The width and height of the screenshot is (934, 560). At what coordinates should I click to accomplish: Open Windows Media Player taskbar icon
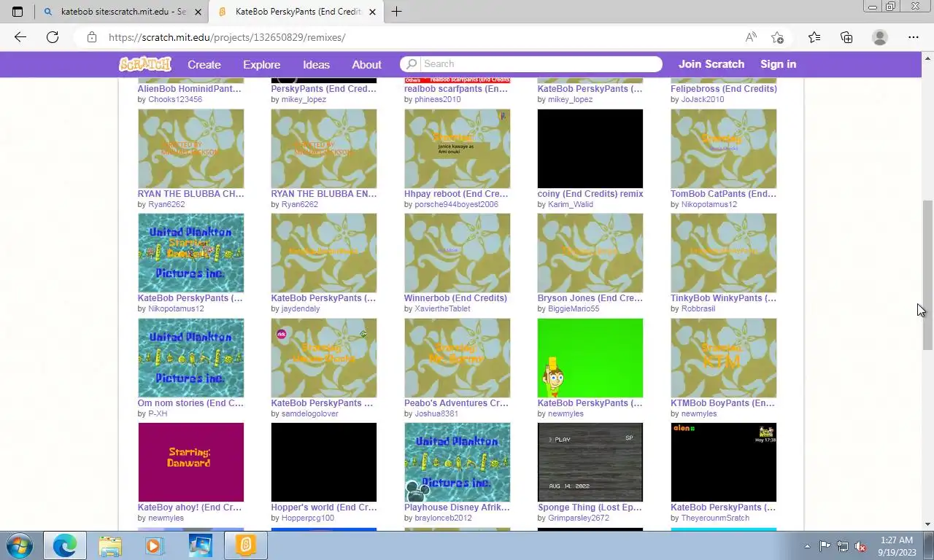point(154,545)
